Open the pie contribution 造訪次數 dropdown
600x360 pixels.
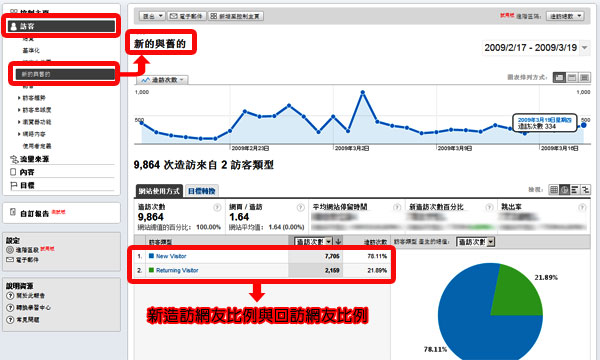coord(476,242)
